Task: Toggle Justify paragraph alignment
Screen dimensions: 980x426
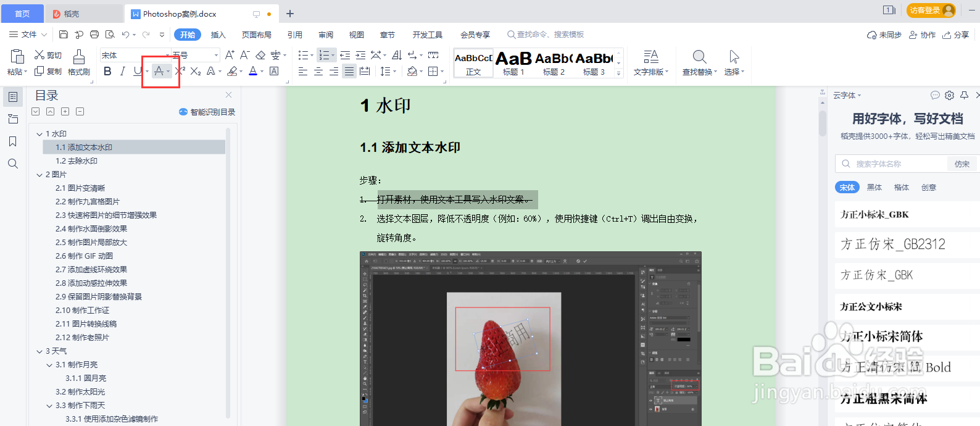Action: [349, 72]
